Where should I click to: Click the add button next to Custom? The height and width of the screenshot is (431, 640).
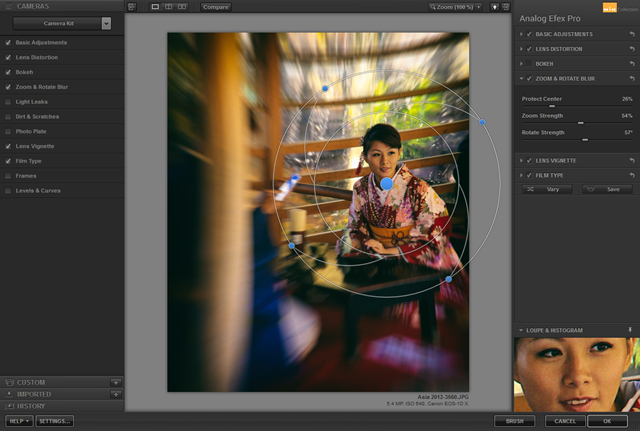[116, 382]
